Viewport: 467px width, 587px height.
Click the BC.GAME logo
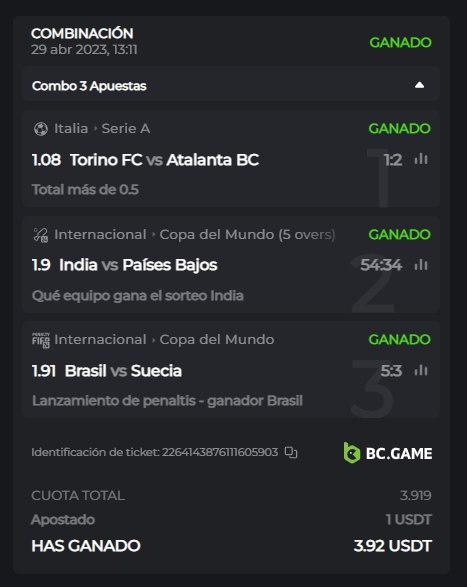(x=388, y=453)
